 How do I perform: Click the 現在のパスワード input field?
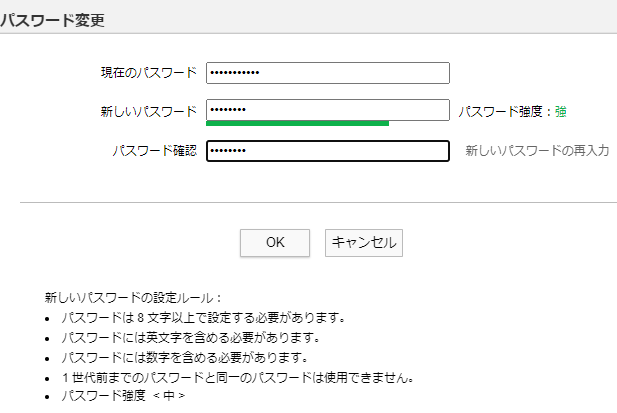coord(328,73)
